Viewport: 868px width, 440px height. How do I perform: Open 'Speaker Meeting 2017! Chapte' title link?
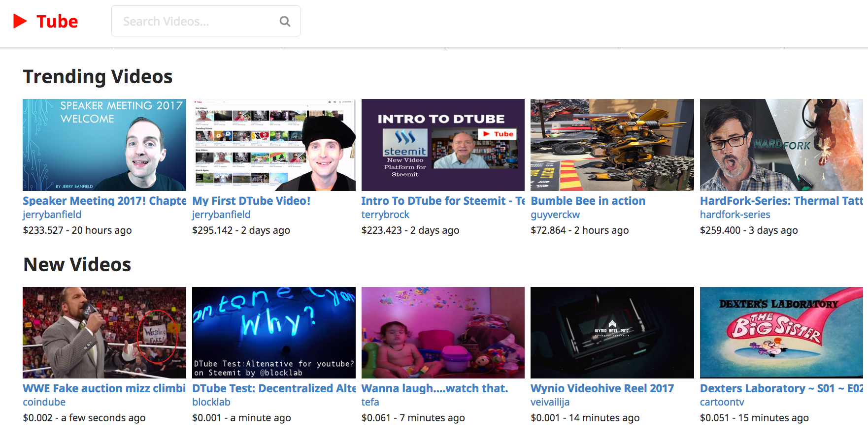104,201
